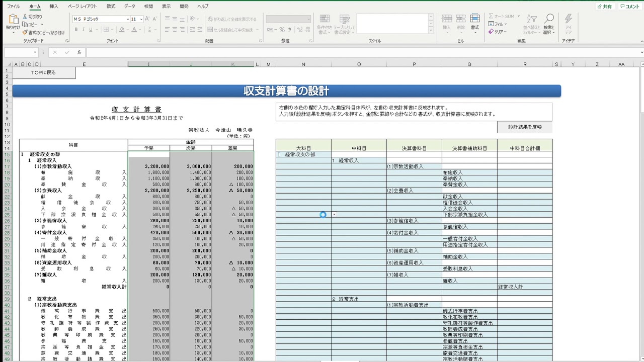Toggle center horizontal alignment
Image resolution: width=644 pixels, height=362 pixels.
(175, 30)
